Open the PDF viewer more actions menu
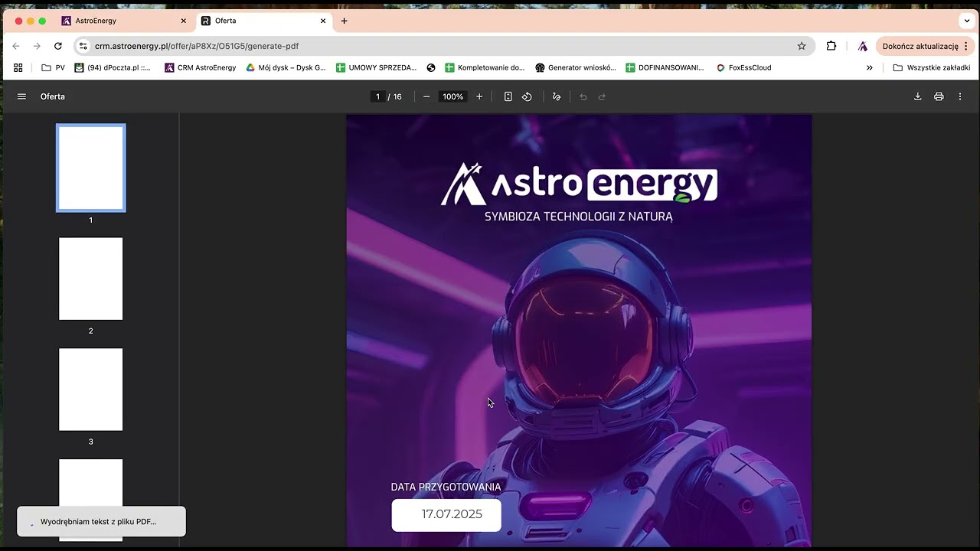 point(959,96)
